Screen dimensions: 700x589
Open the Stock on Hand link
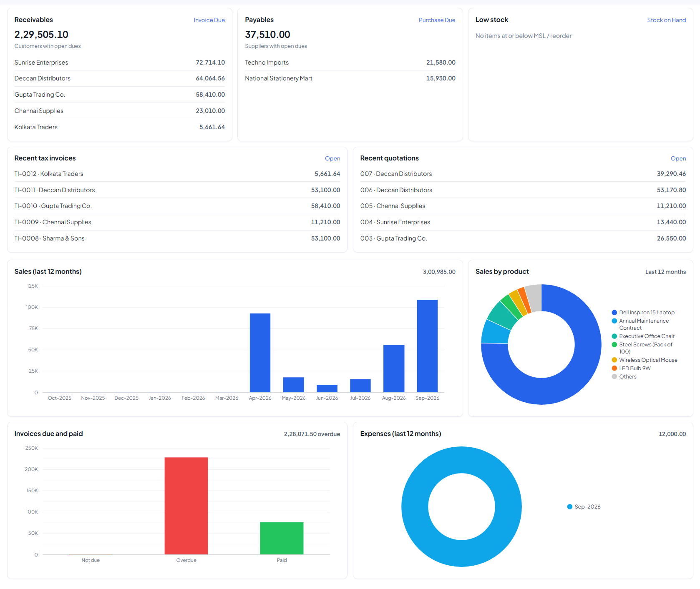tap(666, 20)
